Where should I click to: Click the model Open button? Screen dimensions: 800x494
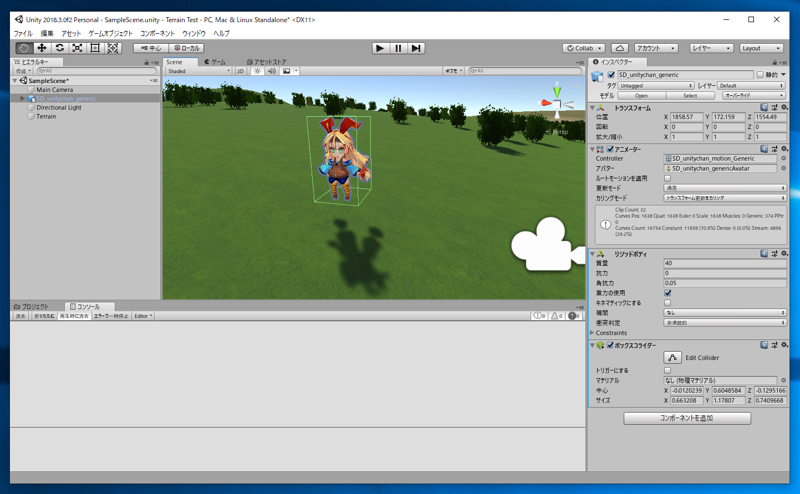click(641, 95)
